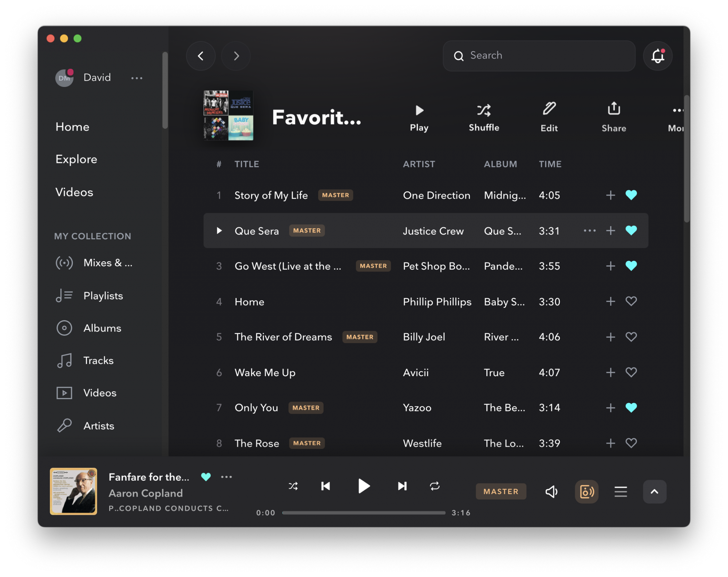Open the sound output device selector

click(586, 492)
